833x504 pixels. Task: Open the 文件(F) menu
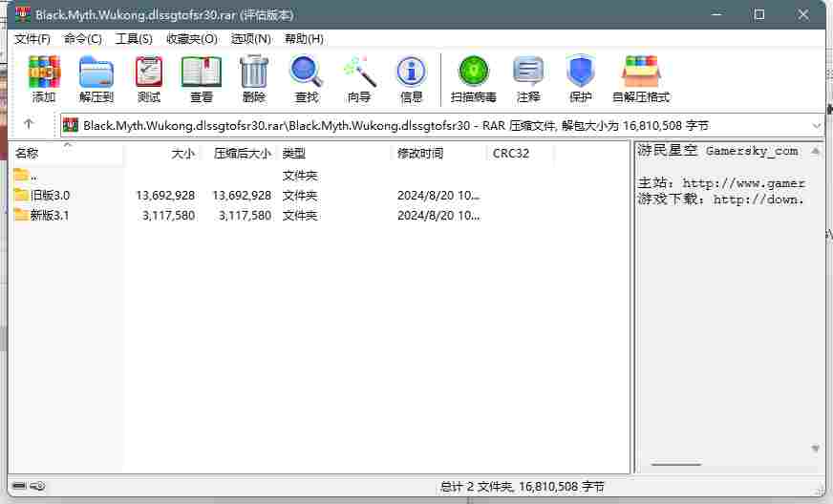click(32, 39)
